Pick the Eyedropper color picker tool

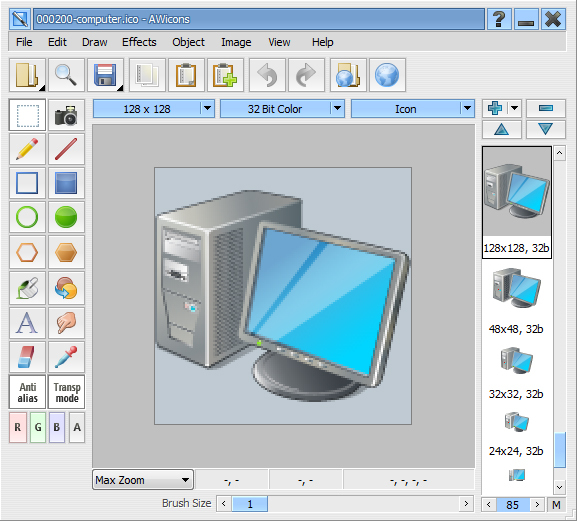(x=66, y=357)
